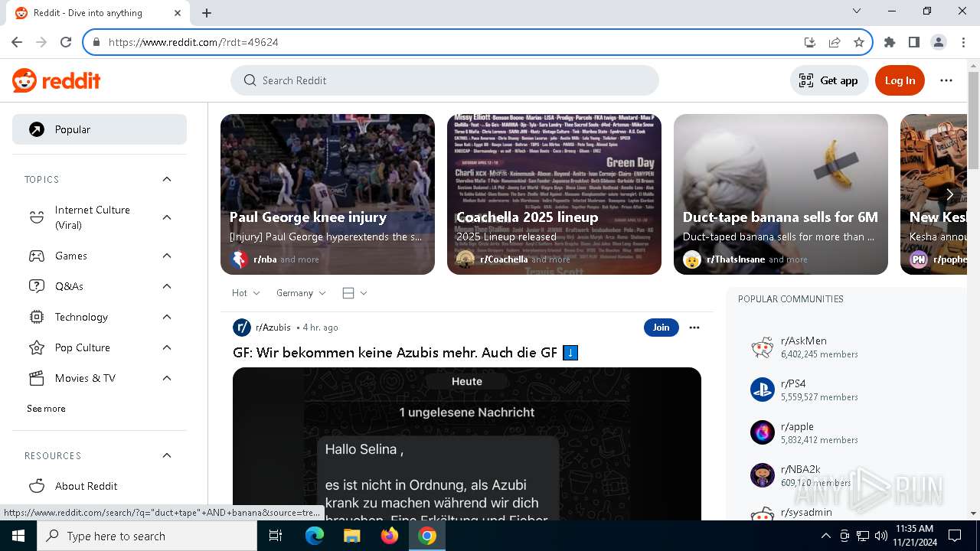Viewport: 980px width, 551px height.
Task: Click the browser address bar URL
Action: 194,42
